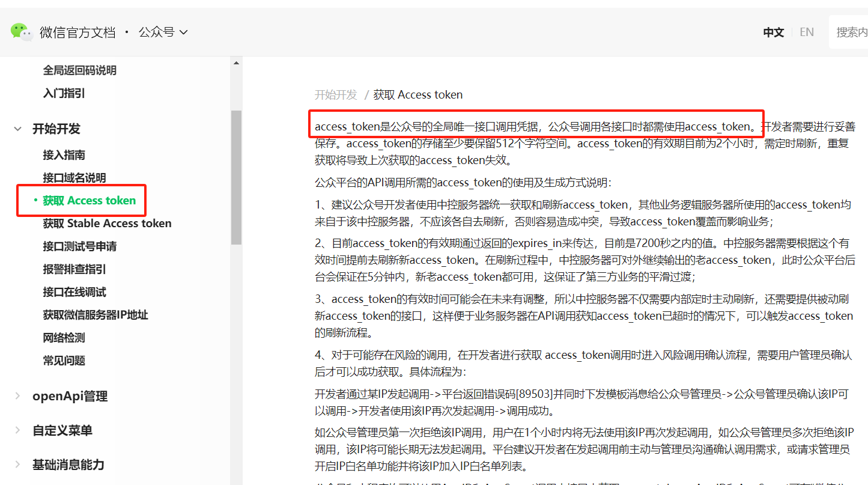Open 接口域名说明 page

[74, 178]
